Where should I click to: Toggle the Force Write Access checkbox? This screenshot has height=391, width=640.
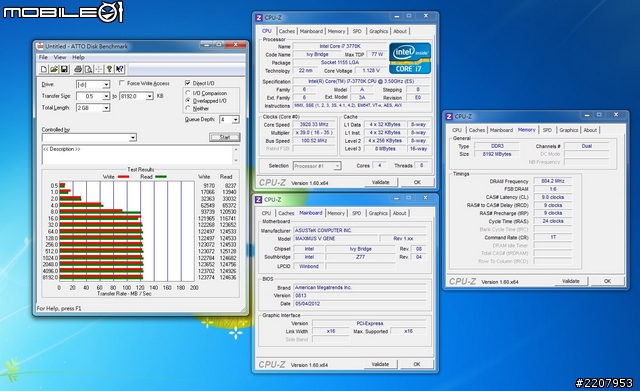[122, 83]
